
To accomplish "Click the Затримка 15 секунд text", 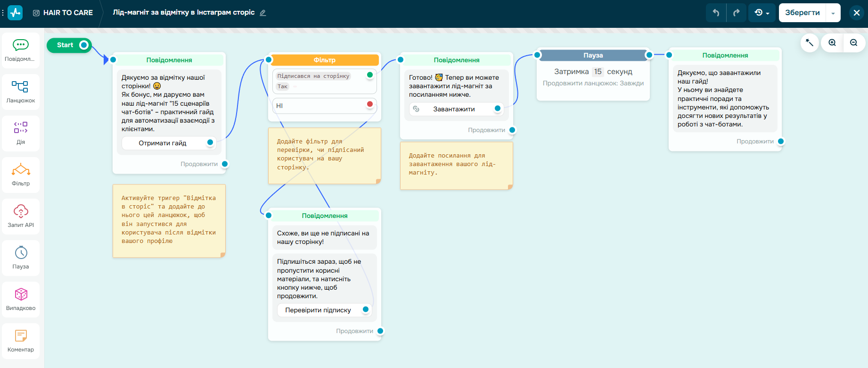I will click(x=593, y=72).
